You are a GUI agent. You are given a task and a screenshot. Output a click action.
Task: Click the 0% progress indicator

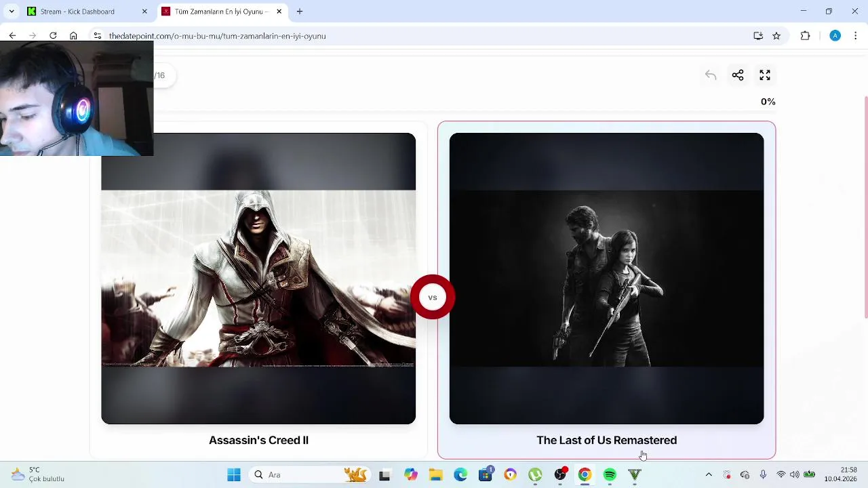pos(768,102)
